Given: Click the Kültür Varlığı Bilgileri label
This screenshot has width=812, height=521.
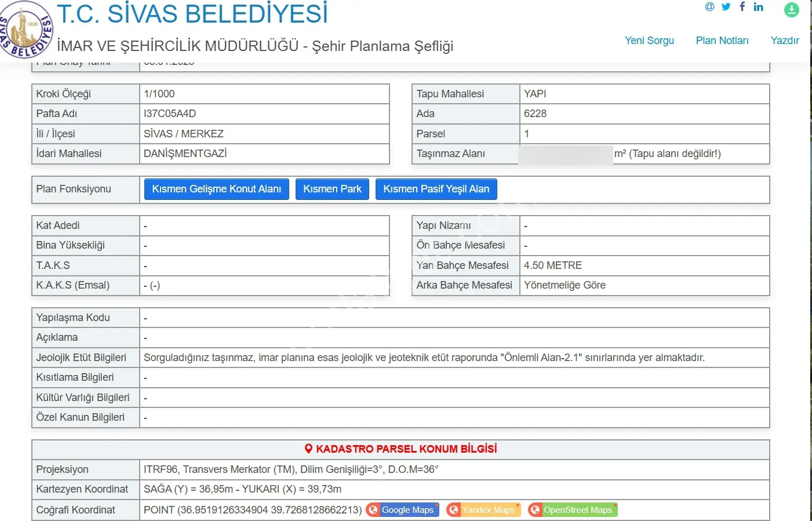Looking at the screenshot, I should pos(83,398).
